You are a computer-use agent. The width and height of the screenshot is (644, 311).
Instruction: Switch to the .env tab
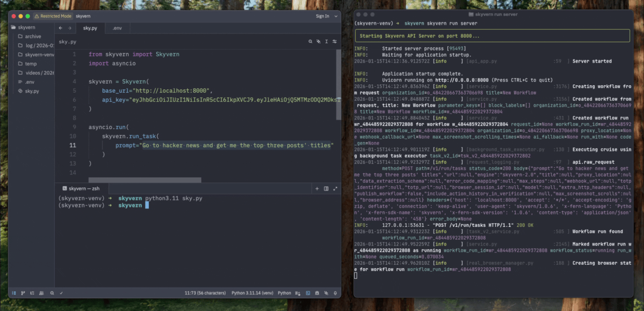pyautogui.click(x=117, y=28)
